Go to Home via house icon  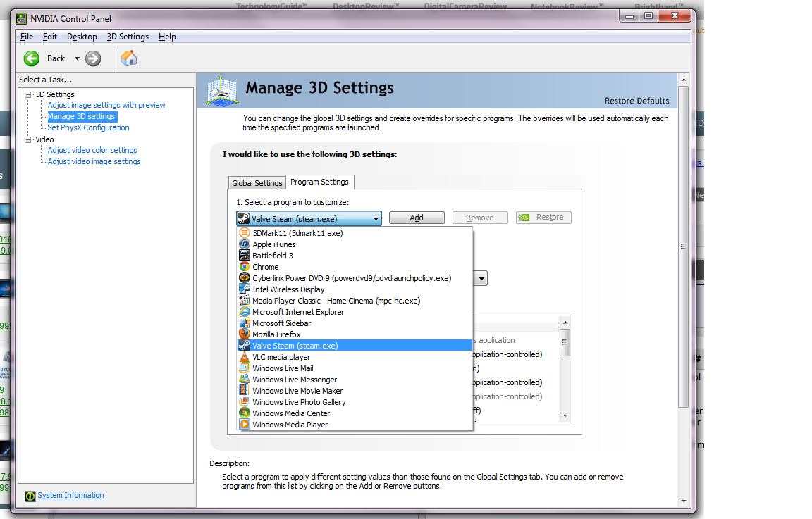[129, 58]
